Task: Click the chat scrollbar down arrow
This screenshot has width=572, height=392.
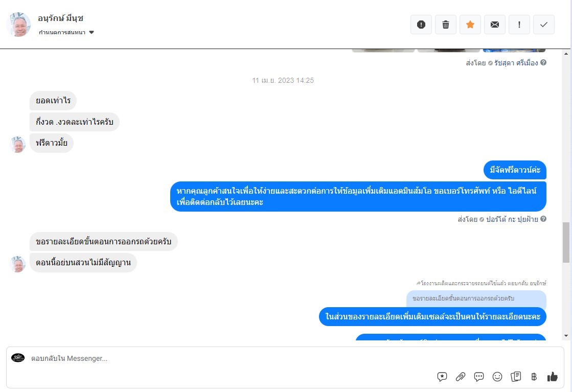Action: pos(566,336)
